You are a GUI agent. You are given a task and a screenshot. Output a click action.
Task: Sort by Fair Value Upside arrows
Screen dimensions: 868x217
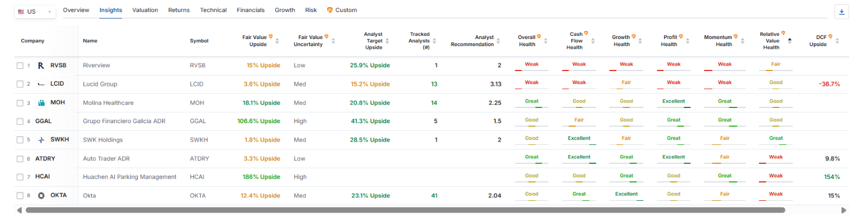(x=277, y=41)
